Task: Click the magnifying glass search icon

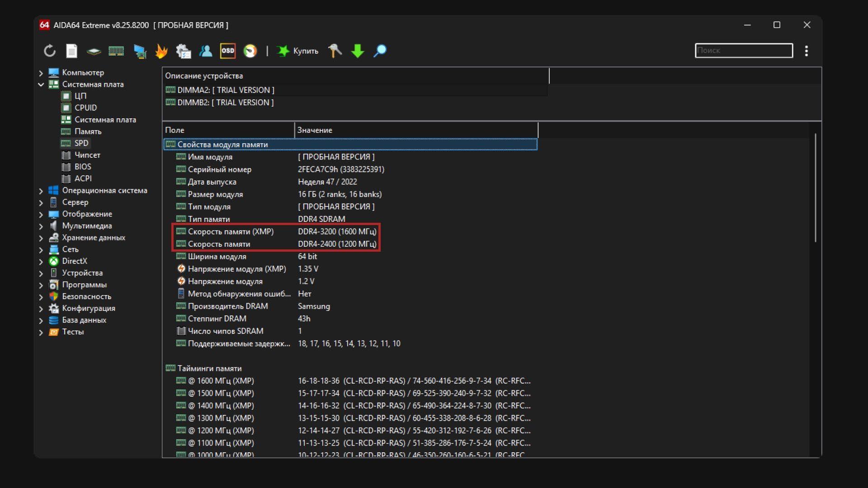Action: click(380, 51)
